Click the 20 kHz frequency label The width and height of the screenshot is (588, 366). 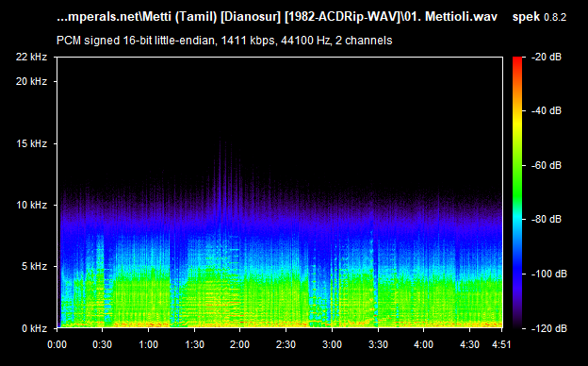tap(31, 81)
